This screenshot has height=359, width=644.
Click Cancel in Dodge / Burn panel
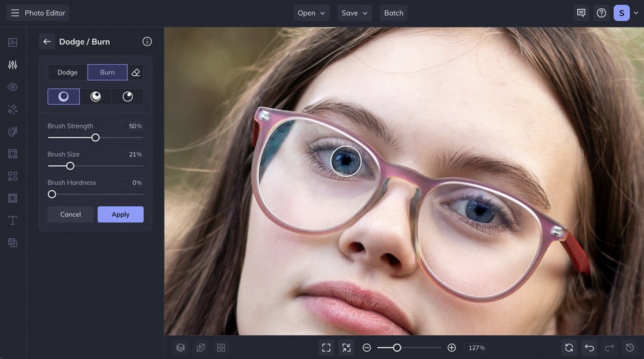70,214
